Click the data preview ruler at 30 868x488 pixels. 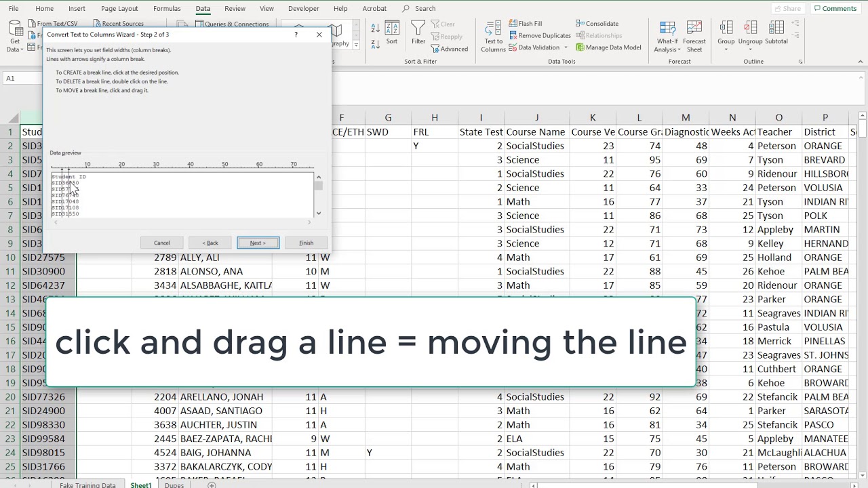pos(156,165)
